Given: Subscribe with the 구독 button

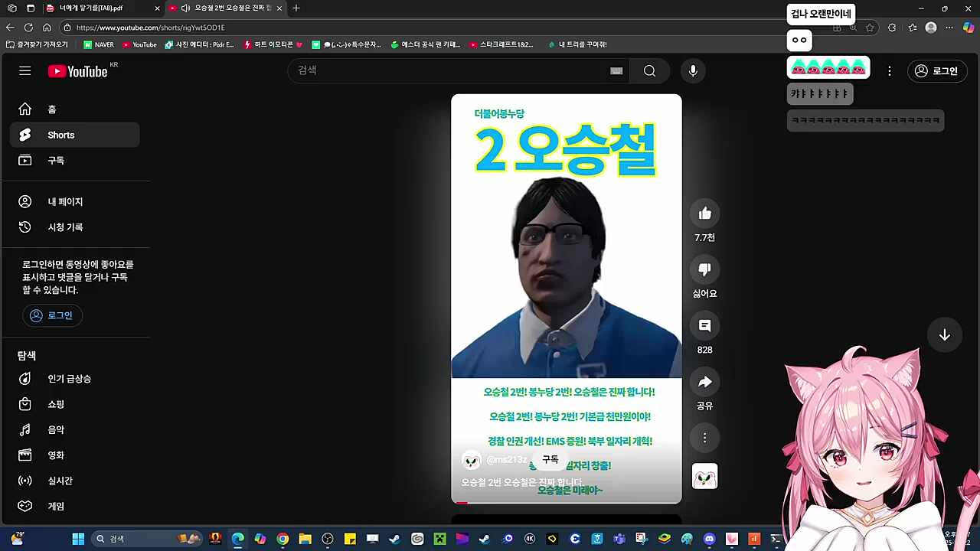Looking at the screenshot, I should [550, 460].
